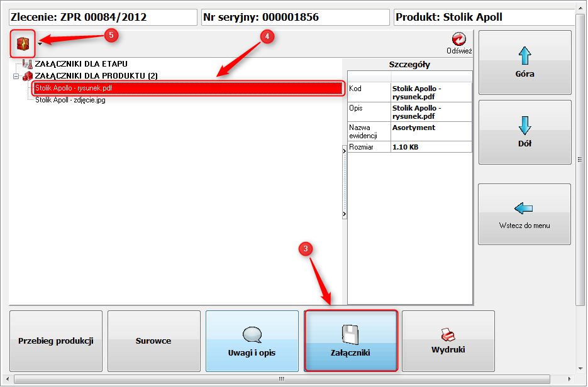Click the Rozmiar label cell

[x=369, y=147]
